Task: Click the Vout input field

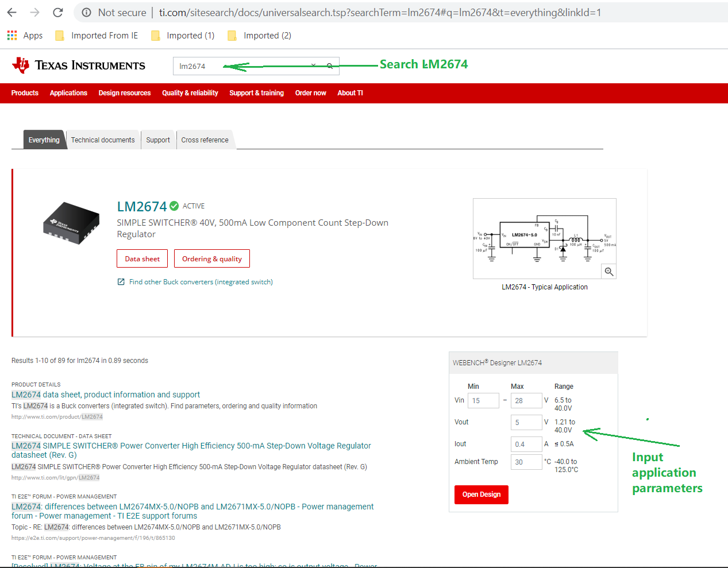Action: pos(526,422)
